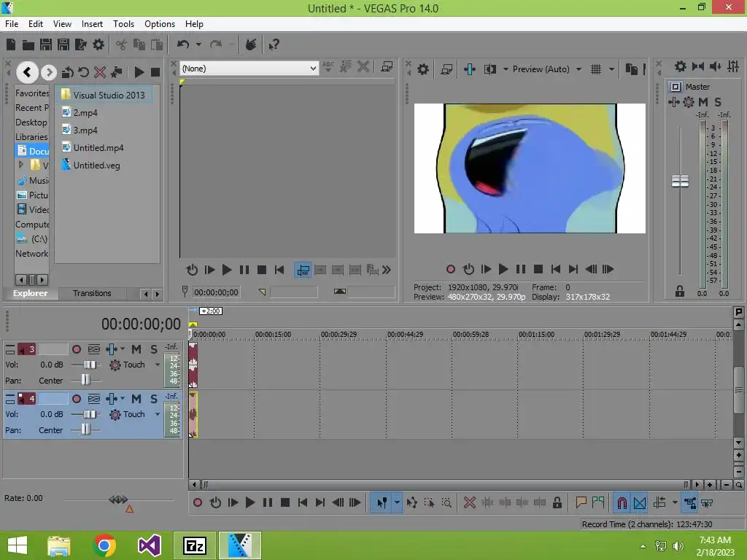Click the Undo arrow in main toolbar
The height and width of the screenshot is (560, 747).
point(183,44)
